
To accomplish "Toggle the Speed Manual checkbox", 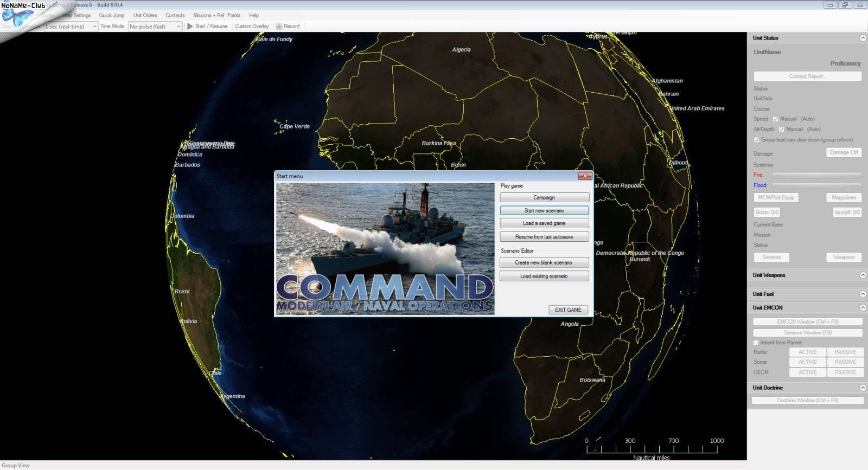I will (x=775, y=119).
